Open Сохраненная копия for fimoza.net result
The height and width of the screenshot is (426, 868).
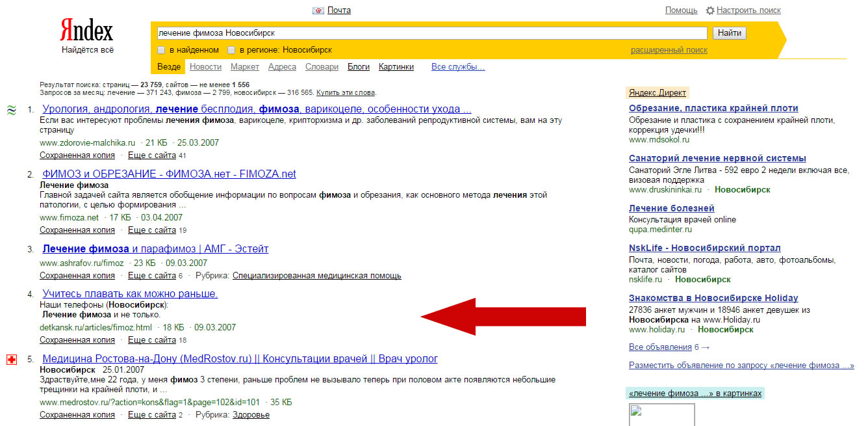coord(77,230)
